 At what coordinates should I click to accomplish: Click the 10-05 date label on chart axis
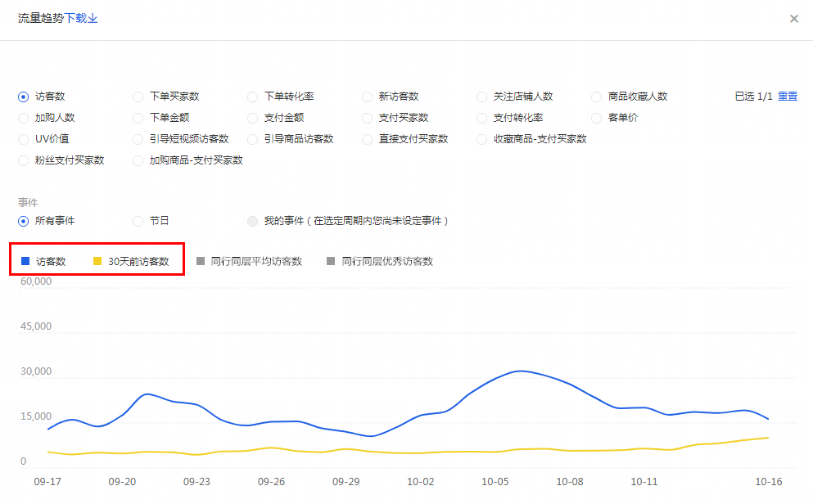coord(495,482)
